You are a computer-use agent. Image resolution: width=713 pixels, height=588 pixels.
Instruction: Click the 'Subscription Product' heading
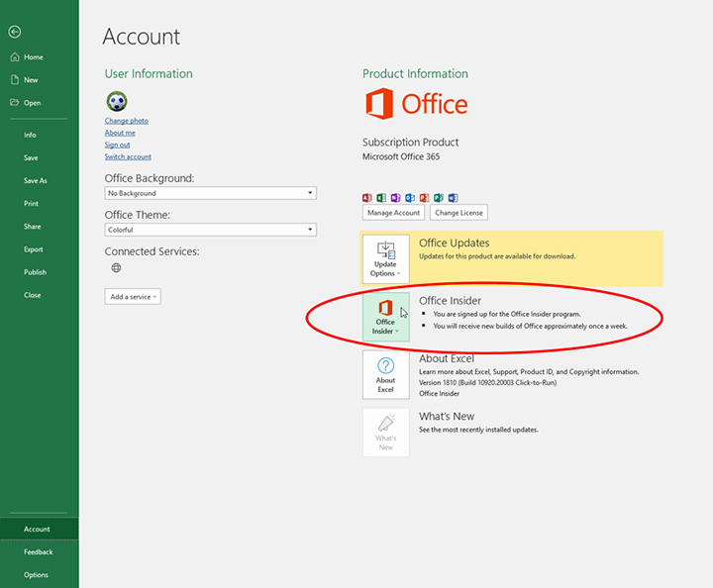tap(411, 143)
